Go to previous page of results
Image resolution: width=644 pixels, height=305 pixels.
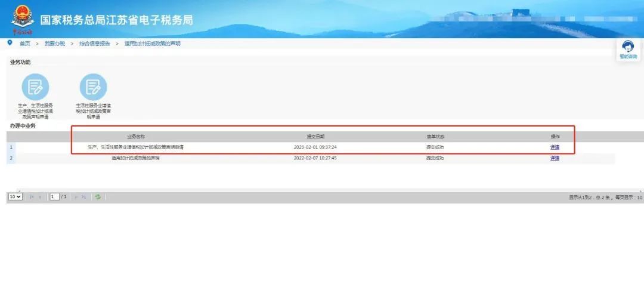pos(40,197)
